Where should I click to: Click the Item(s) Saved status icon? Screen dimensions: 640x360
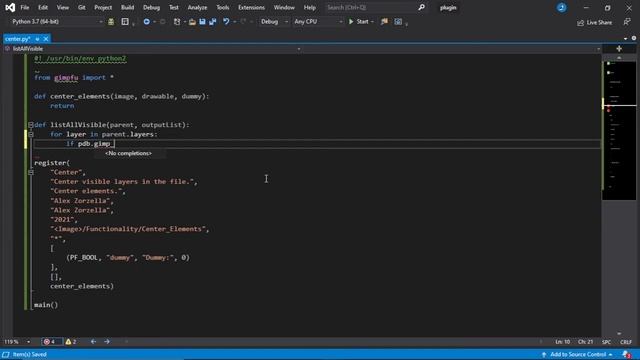click(6, 354)
